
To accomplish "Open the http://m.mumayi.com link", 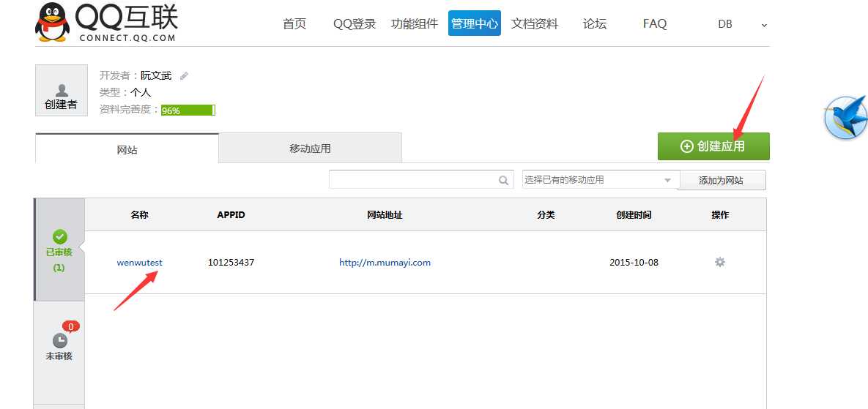I will point(385,263).
